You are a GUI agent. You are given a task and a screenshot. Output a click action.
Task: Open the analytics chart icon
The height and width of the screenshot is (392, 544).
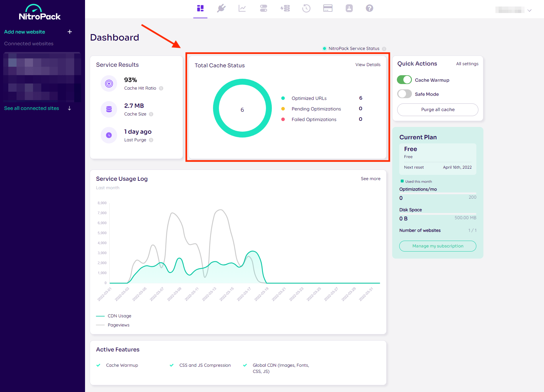pyautogui.click(x=242, y=9)
